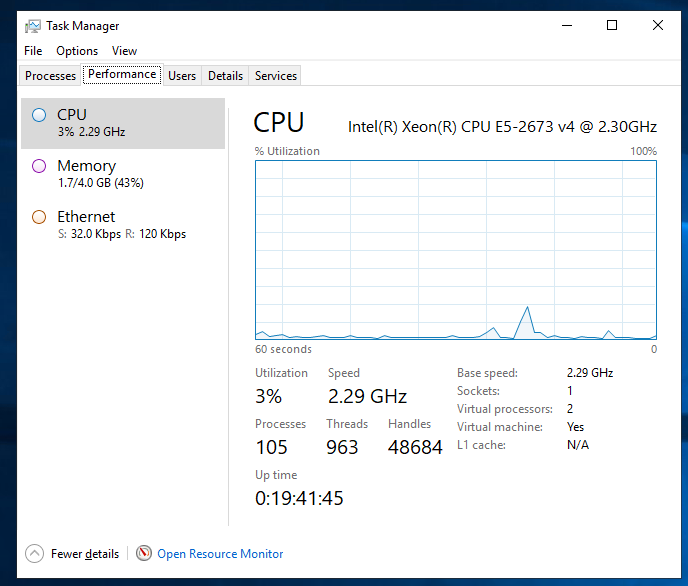
Task: Switch to the Users tab
Action: pyautogui.click(x=182, y=75)
